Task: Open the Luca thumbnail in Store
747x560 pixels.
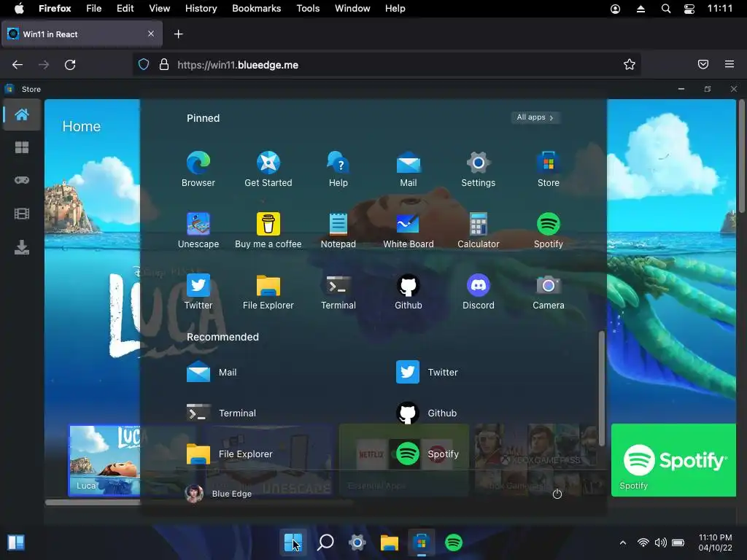Action: (x=105, y=459)
